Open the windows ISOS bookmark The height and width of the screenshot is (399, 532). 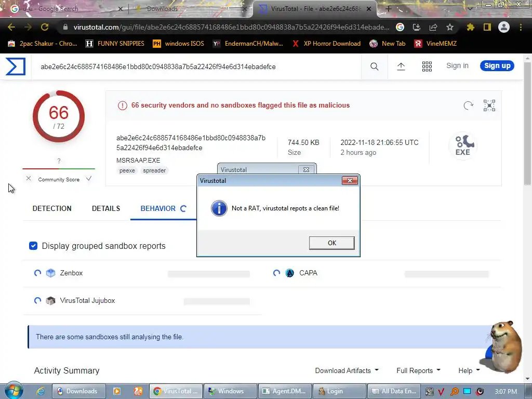[x=179, y=44]
